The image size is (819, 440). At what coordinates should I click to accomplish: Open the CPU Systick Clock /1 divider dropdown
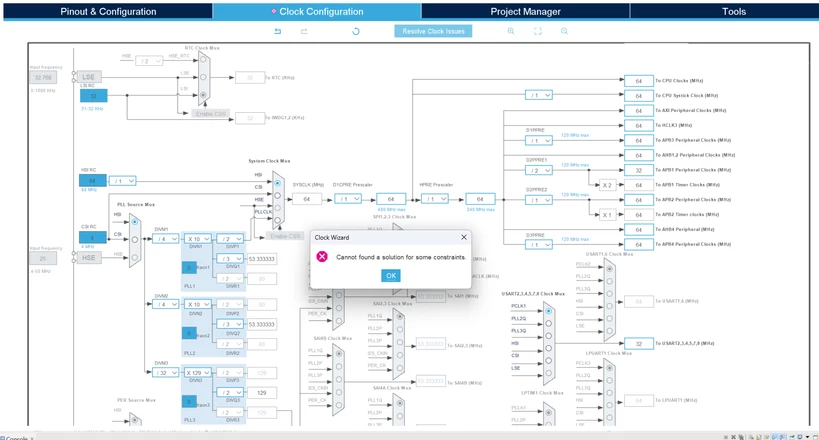click(539, 95)
